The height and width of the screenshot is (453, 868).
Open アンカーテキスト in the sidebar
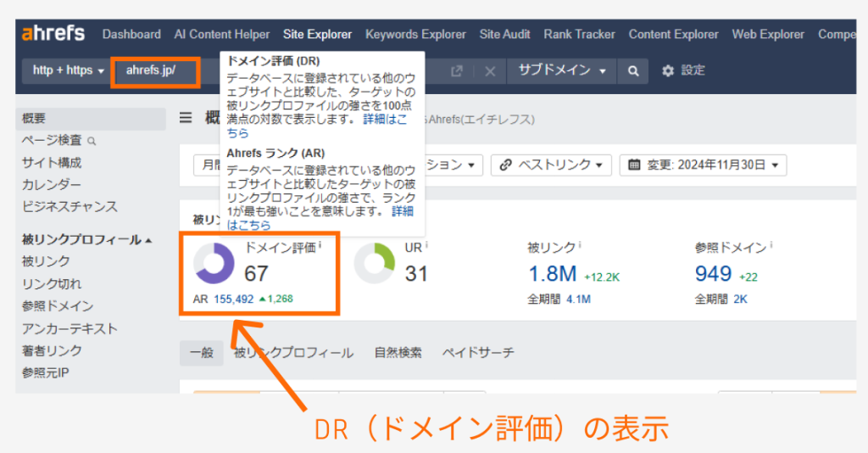click(70, 329)
